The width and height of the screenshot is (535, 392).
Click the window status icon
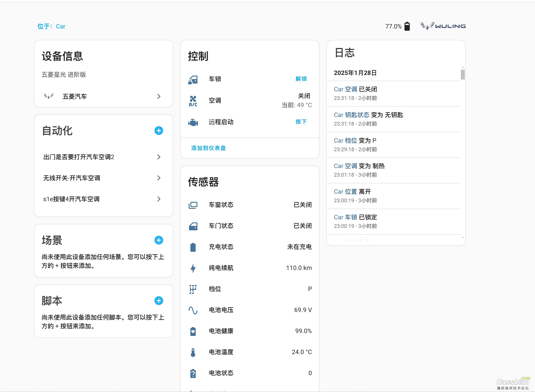(x=193, y=205)
